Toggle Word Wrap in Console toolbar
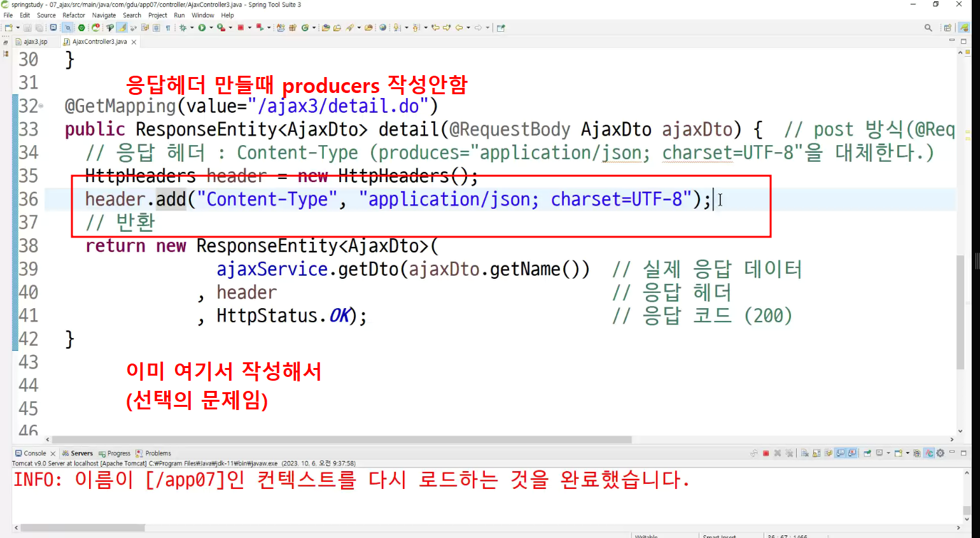The height and width of the screenshot is (538, 980). 829,453
